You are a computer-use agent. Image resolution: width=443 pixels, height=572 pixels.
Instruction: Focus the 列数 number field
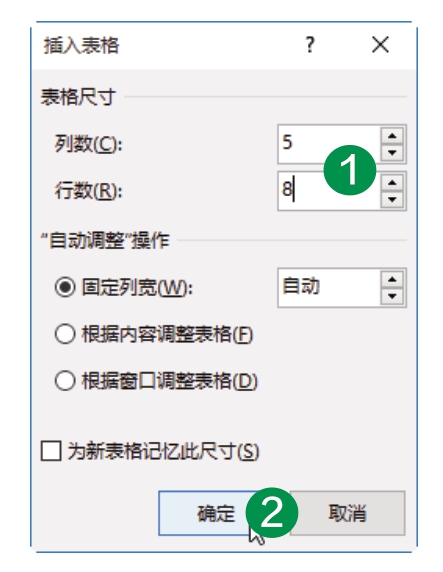pyautogui.click(x=328, y=144)
